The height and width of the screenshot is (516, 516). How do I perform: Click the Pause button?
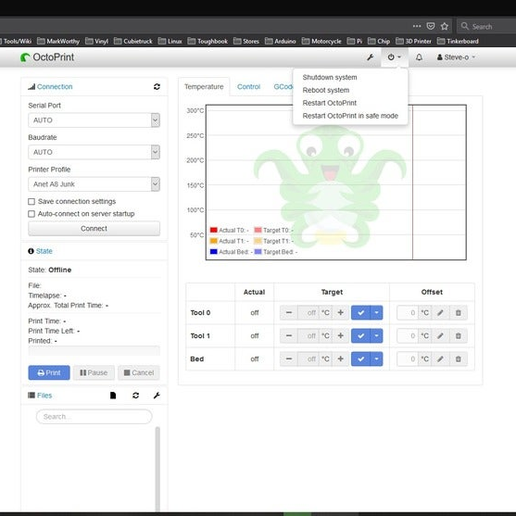coord(94,373)
